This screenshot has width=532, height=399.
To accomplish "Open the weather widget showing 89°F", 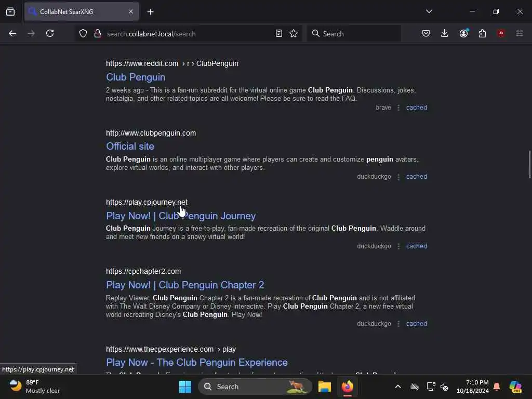I will coord(34,387).
